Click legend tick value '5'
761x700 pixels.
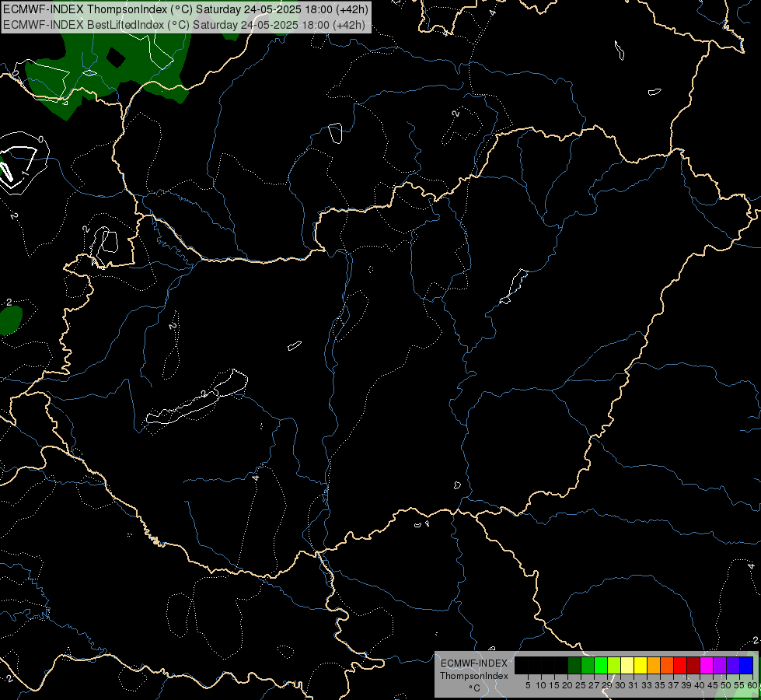click(x=528, y=685)
